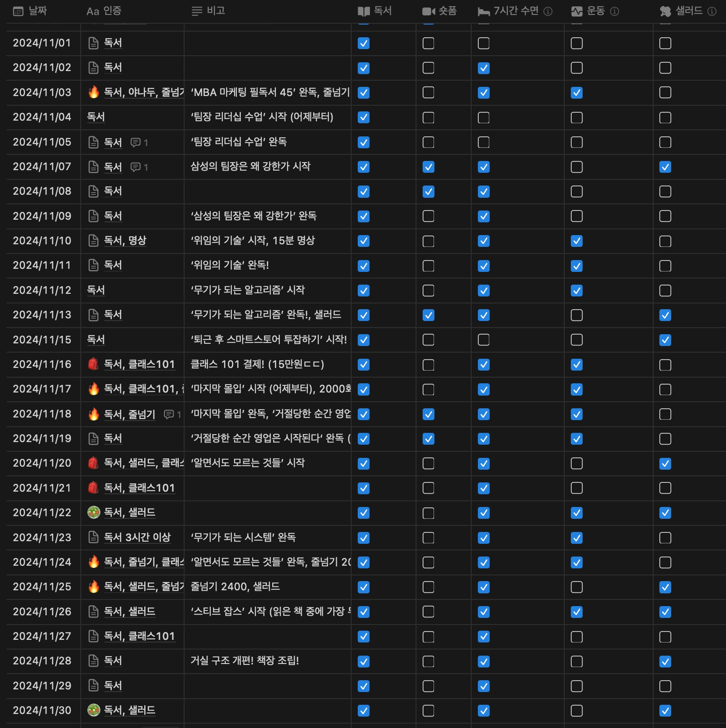Click the fire emoji on the 2024/11/17 row

[x=93, y=389]
